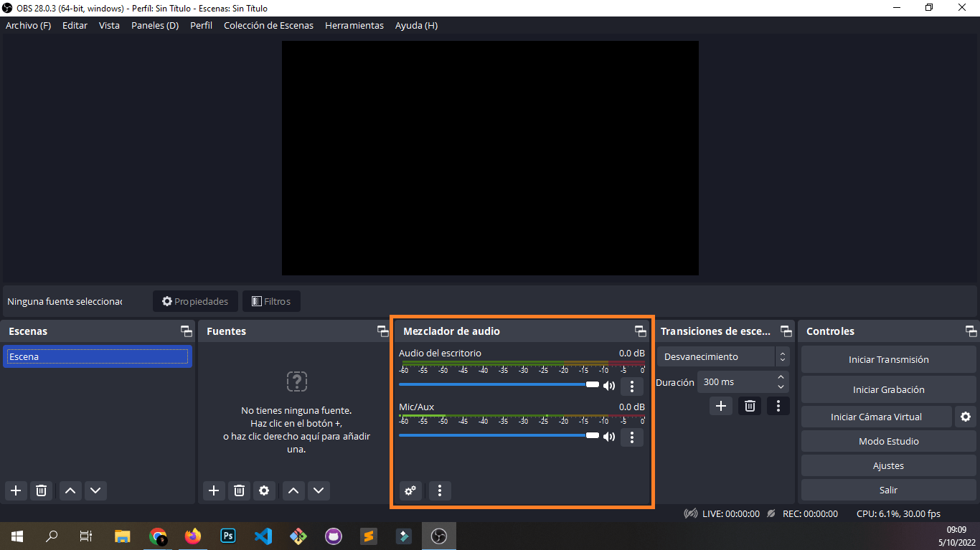The height and width of the screenshot is (550, 980).
Task: Add a new source with the plus icon
Action: pyautogui.click(x=213, y=490)
